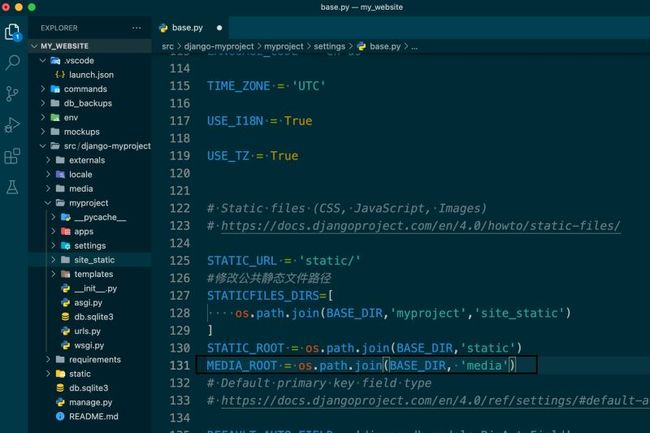Click the folder icon beside apps
Image resolution: width=650 pixels, height=433 pixels.
(65, 231)
